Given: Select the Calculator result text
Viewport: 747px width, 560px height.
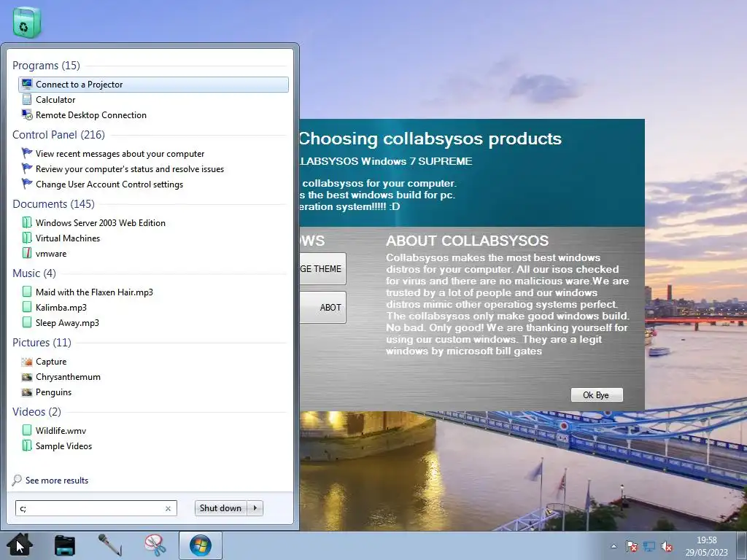Looking at the screenshot, I should 55,99.
